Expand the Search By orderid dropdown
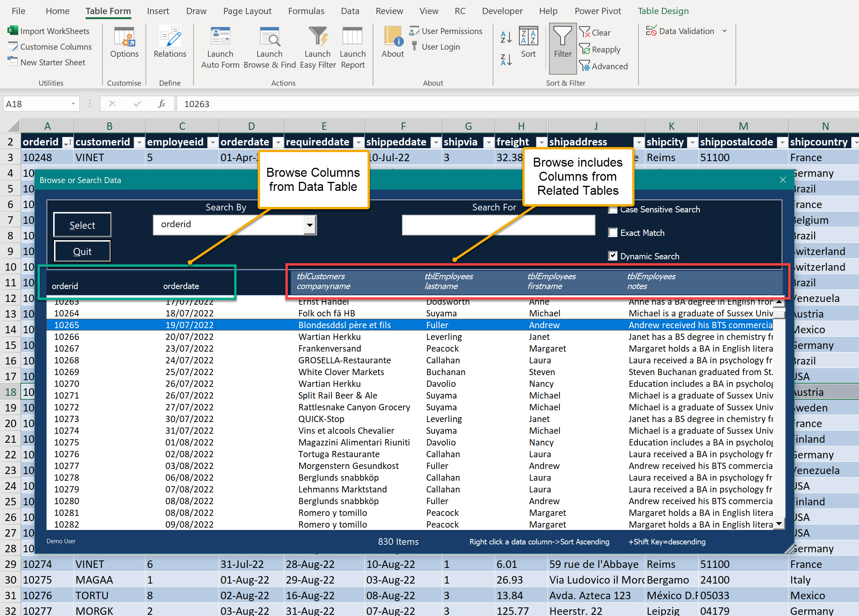This screenshot has height=616, width=859. pyautogui.click(x=310, y=225)
